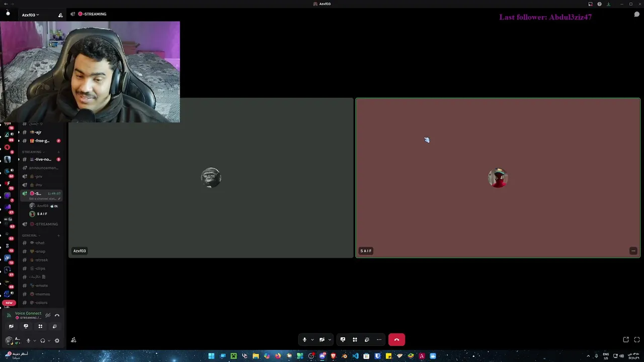Open the -colors channel

[40, 303]
